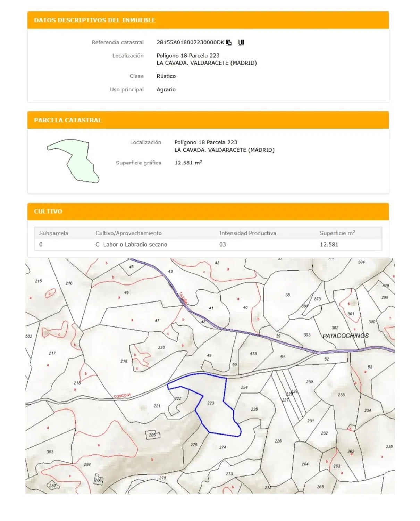The height and width of the screenshot is (521, 420).
Task: Click the Parcela Catastral section header
Action: [68, 120]
